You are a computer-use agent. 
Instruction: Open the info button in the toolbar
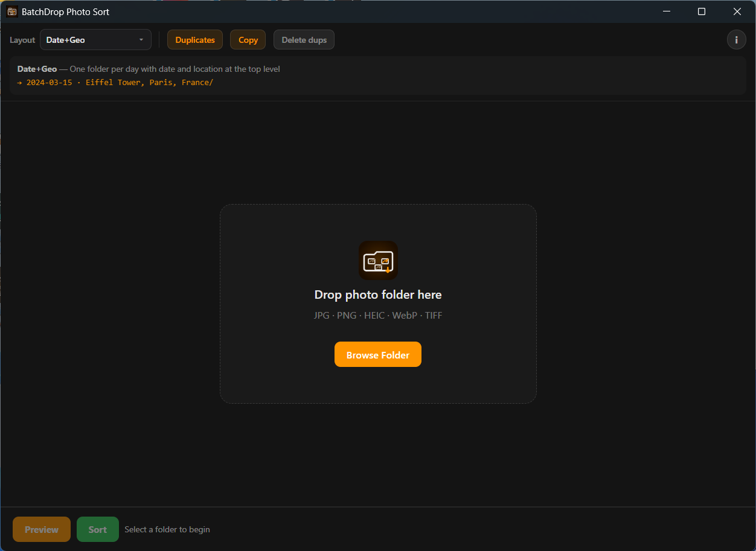tap(736, 40)
